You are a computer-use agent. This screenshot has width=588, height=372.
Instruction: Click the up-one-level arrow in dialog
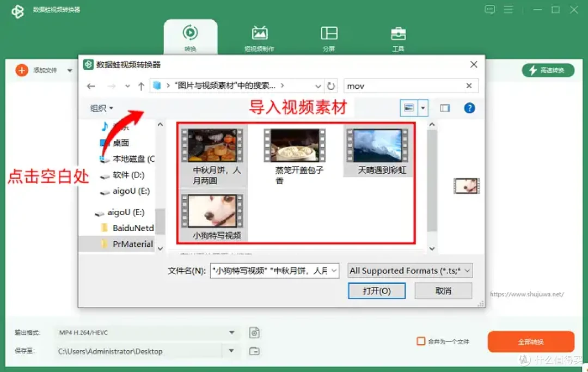click(141, 86)
